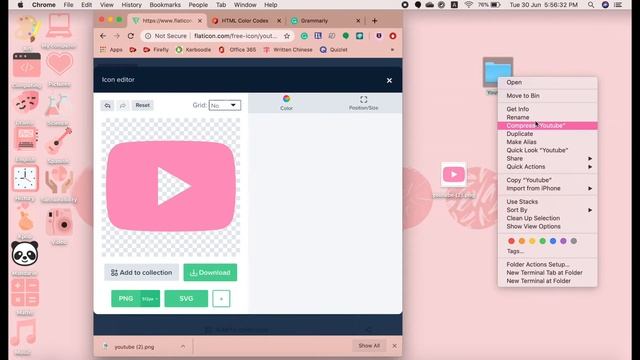The width and height of the screenshot is (640, 360).
Task: Open a new Chrome tab
Action: (x=374, y=20)
